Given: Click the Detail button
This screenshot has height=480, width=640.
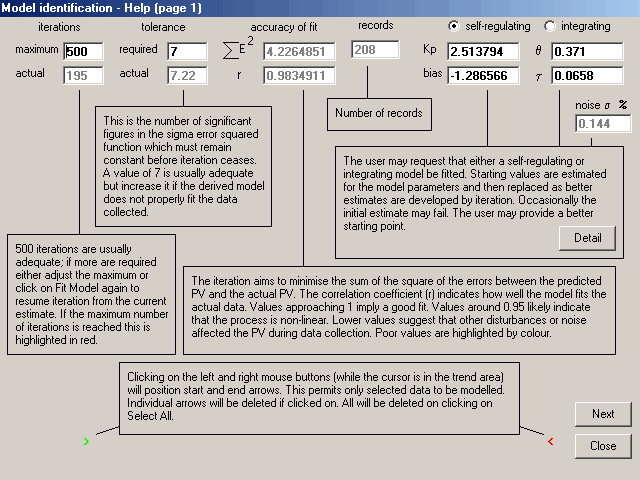Looking at the screenshot, I should pos(586,237).
